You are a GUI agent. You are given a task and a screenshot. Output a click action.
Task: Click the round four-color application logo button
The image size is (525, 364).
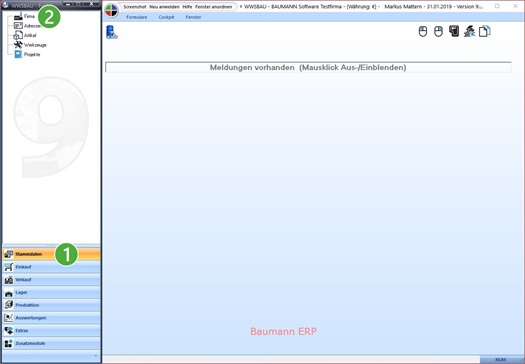pos(112,10)
